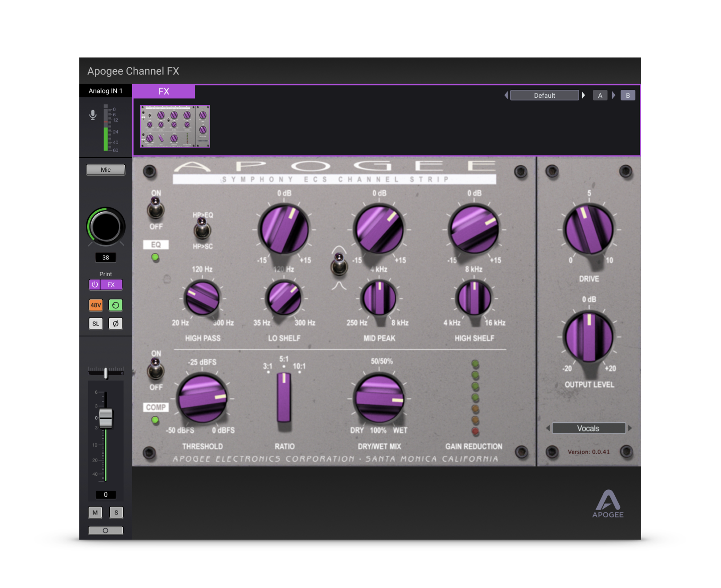Select the channel strip plugin thumbnail
The image size is (721, 588).
click(175, 126)
